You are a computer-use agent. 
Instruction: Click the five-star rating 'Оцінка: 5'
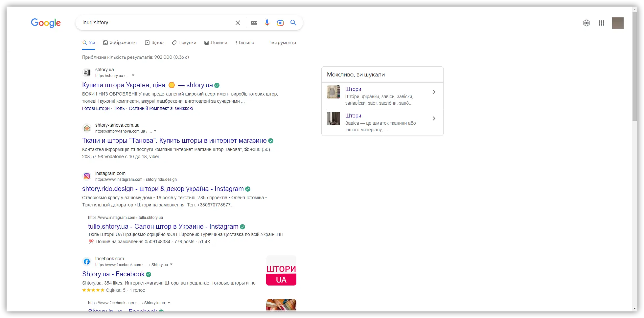104,290
